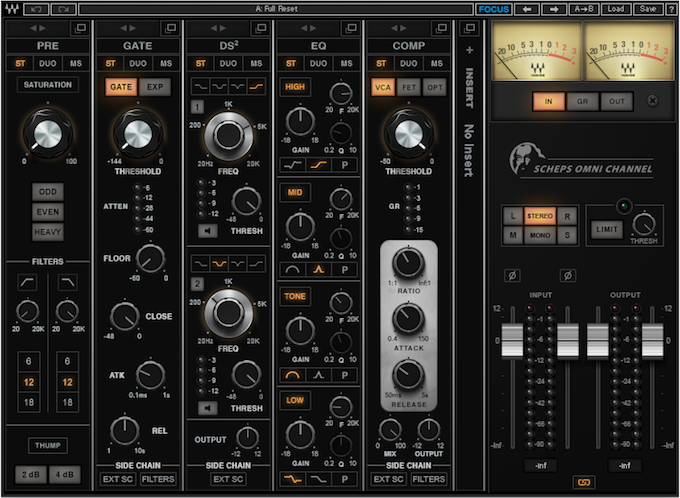Screen dimensions: 680x498
Task: Expand the COMP module window icon
Action: pyautogui.click(x=441, y=28)
